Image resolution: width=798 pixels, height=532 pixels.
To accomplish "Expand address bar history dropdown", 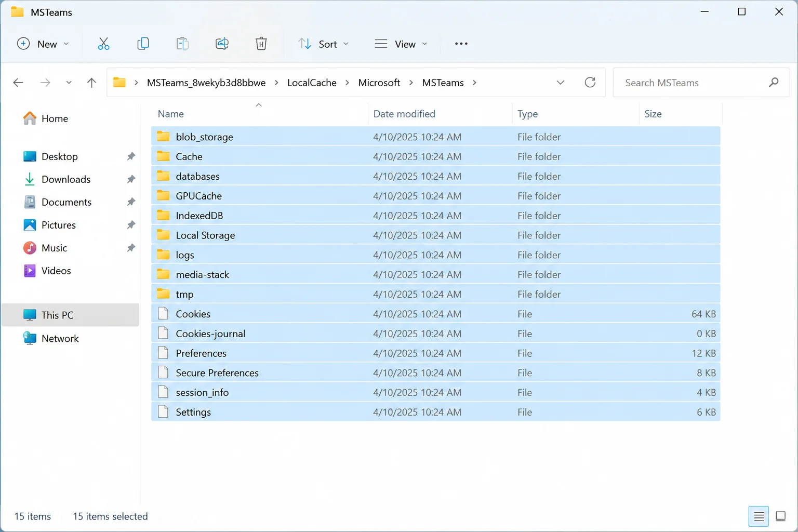I will pyautogui.click(x=561, y=83).
